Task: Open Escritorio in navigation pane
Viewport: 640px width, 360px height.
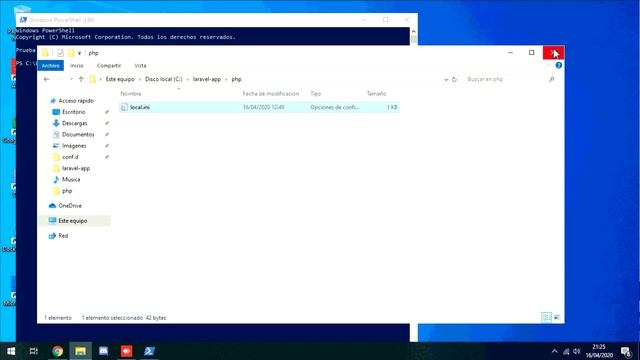Action: pos(73,112)
